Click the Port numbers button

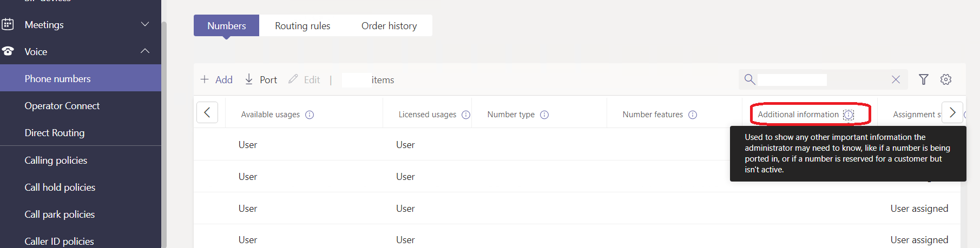point(261,80)
